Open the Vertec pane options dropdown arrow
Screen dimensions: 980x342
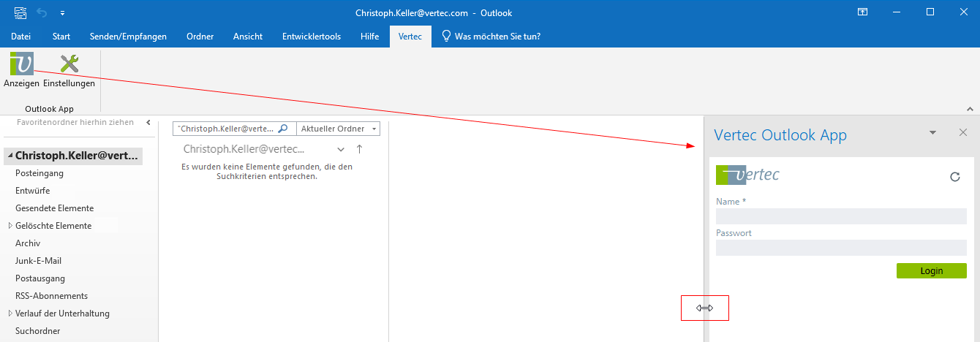932,132
